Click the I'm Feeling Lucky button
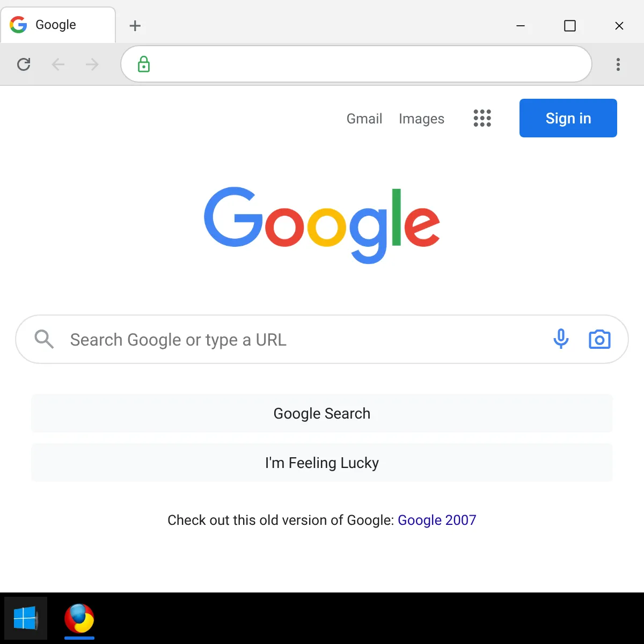Image resolution: width=644 pixels, height=644 pixels. pyautogui.click(x=322, y=463)
